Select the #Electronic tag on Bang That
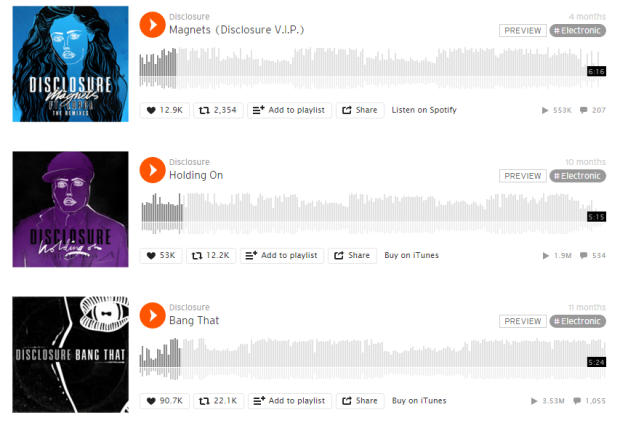 (x=577, y=321)
